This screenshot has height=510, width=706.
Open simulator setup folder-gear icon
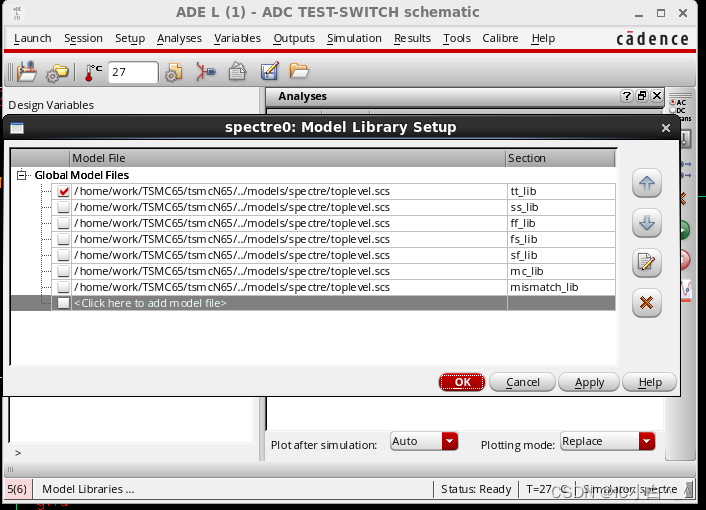tap(57, 72)
